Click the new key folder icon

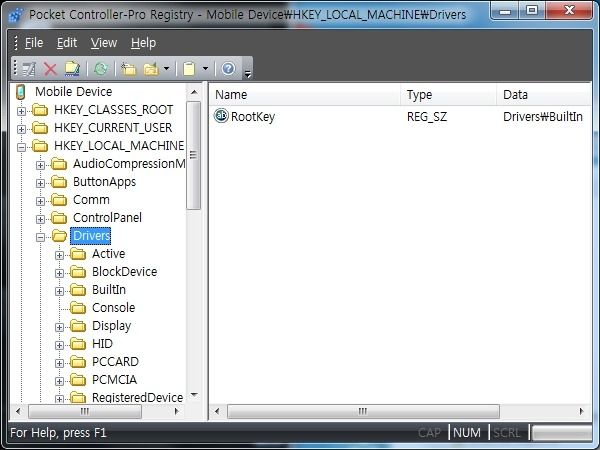point(129,69)
